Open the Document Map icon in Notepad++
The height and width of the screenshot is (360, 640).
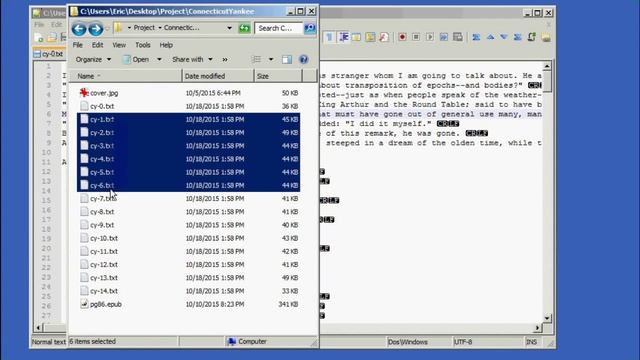coord(370,37)
